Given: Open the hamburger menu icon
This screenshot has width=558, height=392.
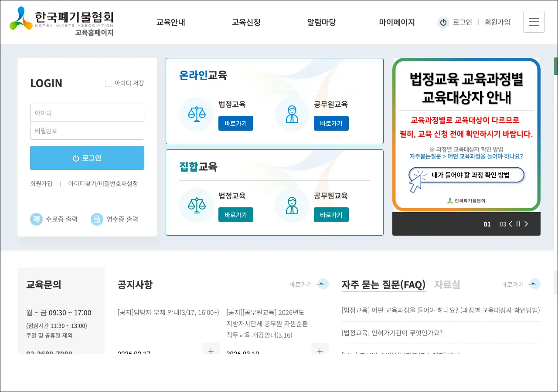Looking at the screenshot, I should (534, 22).
